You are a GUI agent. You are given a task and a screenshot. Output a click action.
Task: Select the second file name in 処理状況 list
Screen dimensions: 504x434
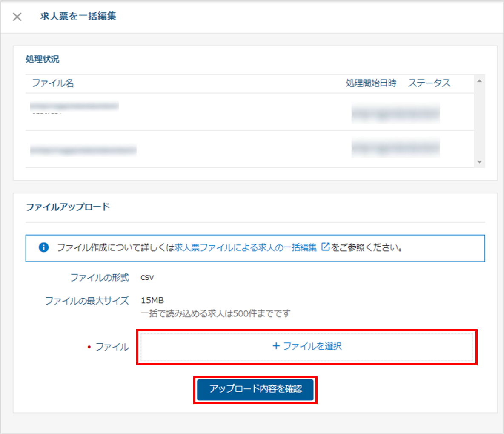pos(83,150)
